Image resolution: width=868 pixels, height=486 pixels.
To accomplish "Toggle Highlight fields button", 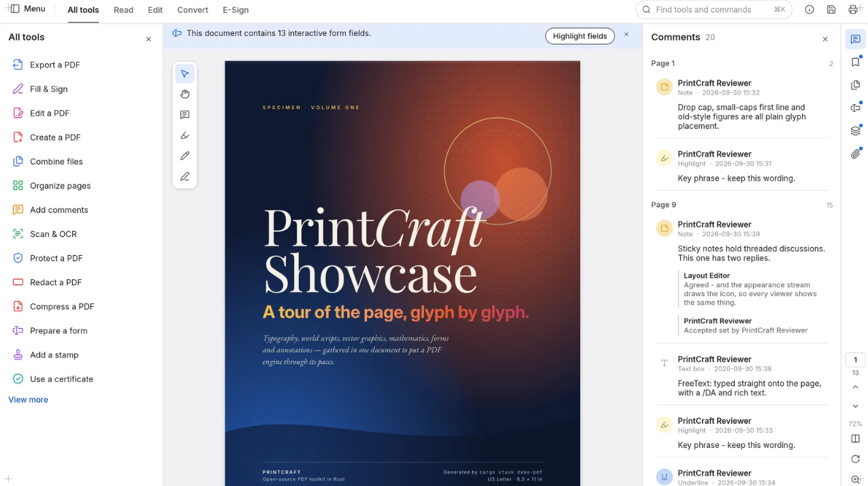I will (x=579, y=36).
